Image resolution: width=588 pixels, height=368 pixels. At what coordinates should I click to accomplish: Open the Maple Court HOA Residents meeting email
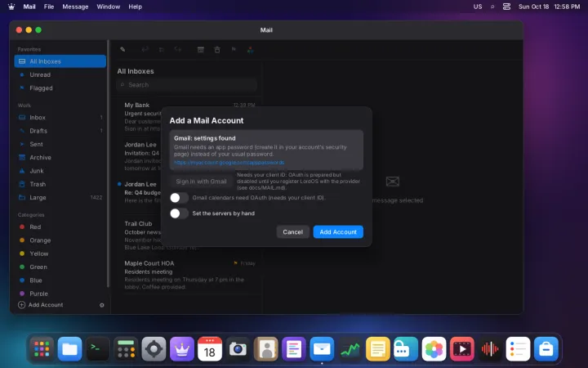[x=186, y=275]
